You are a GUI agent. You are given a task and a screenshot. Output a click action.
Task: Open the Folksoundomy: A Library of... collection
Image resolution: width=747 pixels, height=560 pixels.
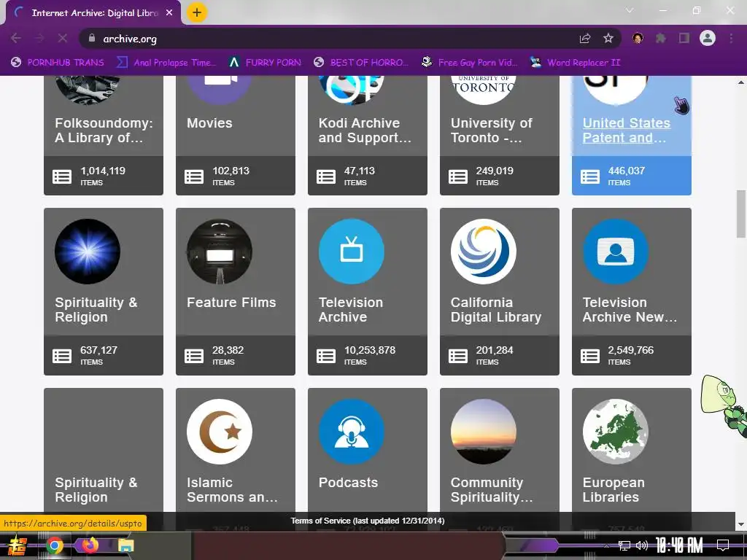[x=104, y=130]
